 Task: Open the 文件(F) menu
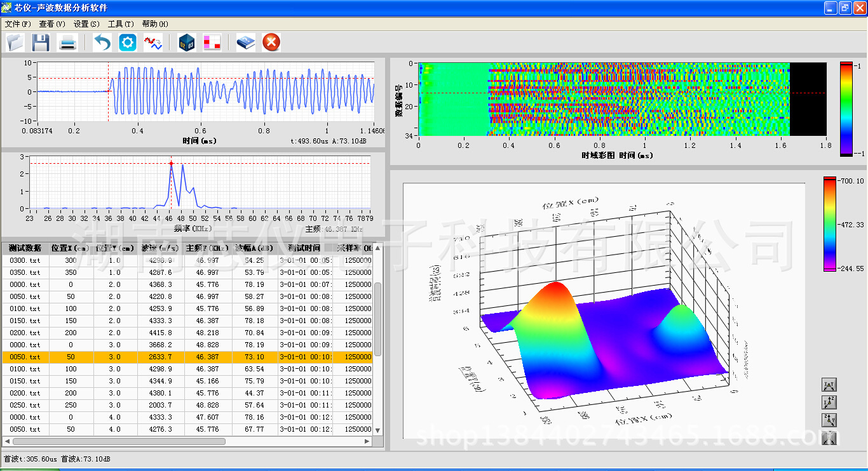18,24
